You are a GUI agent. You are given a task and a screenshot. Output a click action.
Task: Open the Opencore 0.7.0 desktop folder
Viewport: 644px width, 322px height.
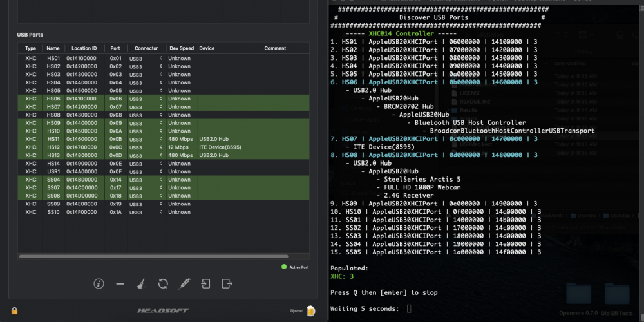(x=578, y=294)
